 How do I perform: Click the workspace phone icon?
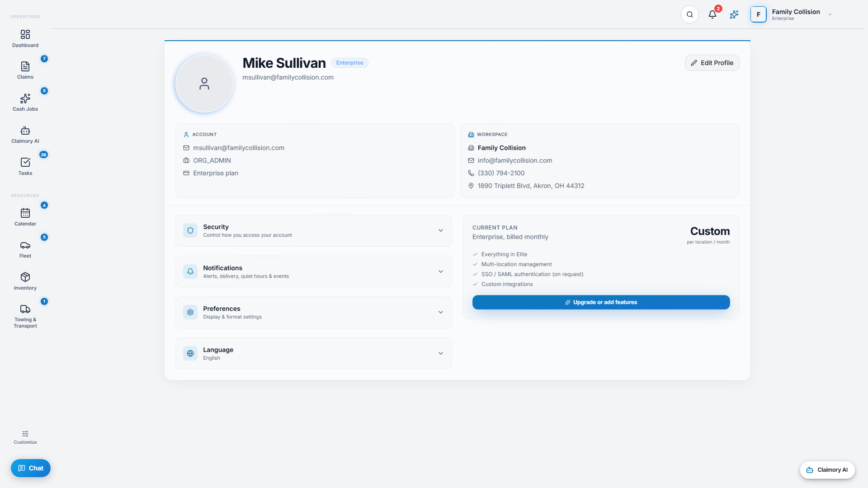(471, 173)
